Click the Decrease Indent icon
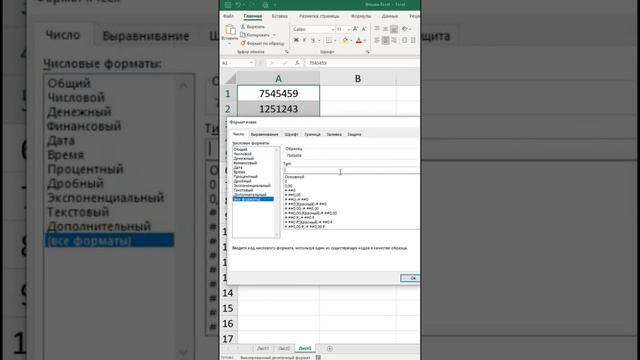The width and height of the screenshot is (640, 360). [404, 40]
